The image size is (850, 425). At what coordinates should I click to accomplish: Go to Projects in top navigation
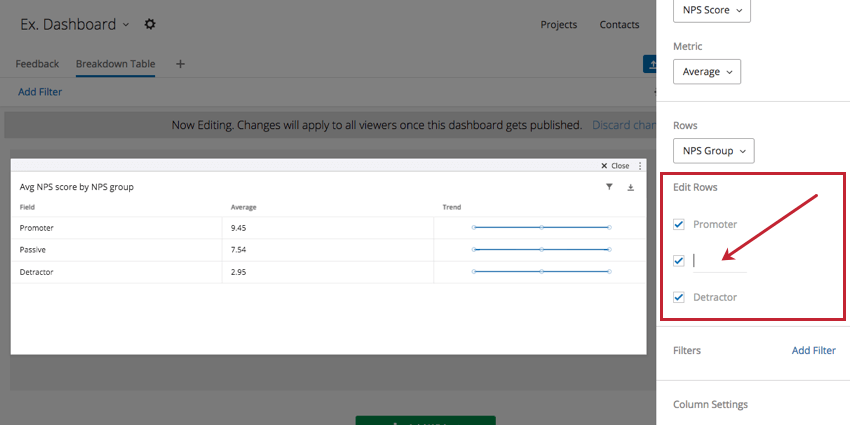pyautogui.click(x=558, y=24)
